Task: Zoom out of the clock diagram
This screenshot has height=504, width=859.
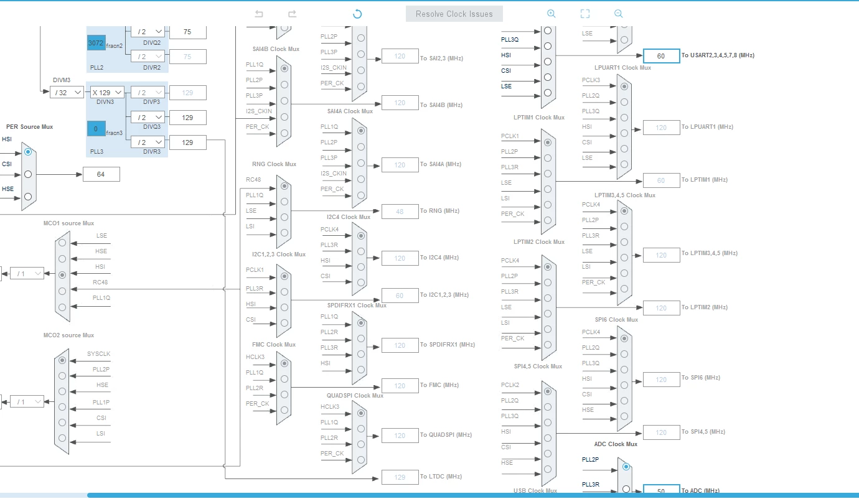Action: (618, 14)
